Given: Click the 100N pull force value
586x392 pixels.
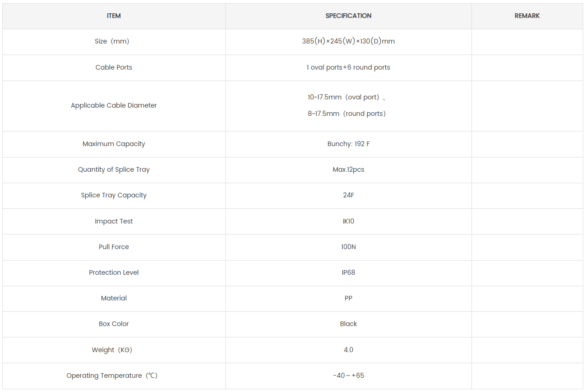Looking at the screenshot, I should coord(348,247).
